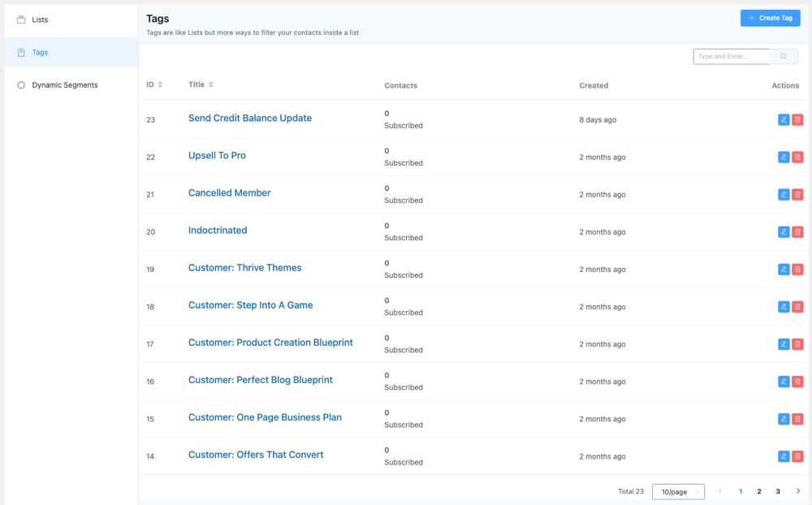Delete the Send Credit Balance Update tag
This screenshot has width=812, height=505.
click(x=797, y=119)
